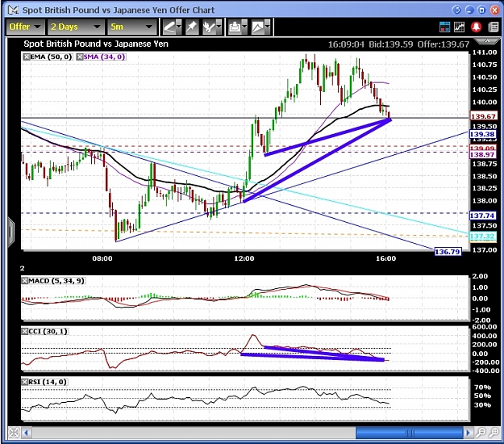Click the 138.97 purple level tag

click(482, 155)
